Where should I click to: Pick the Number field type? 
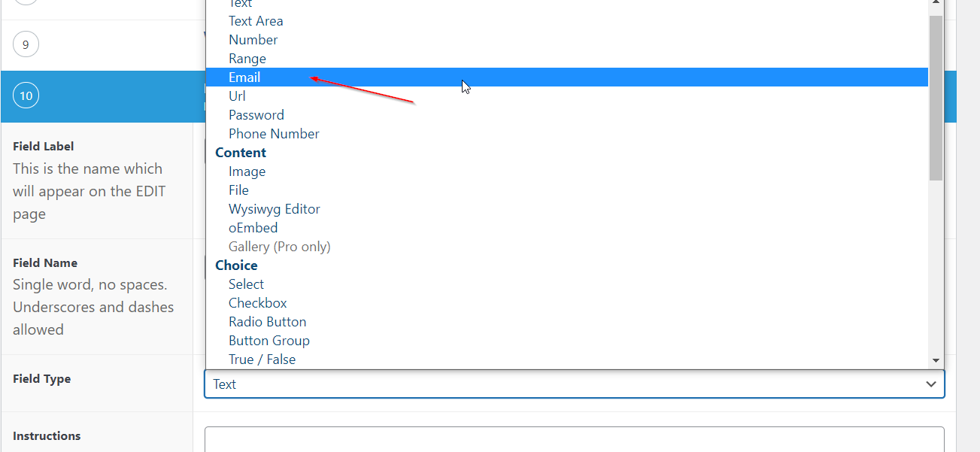253,40
